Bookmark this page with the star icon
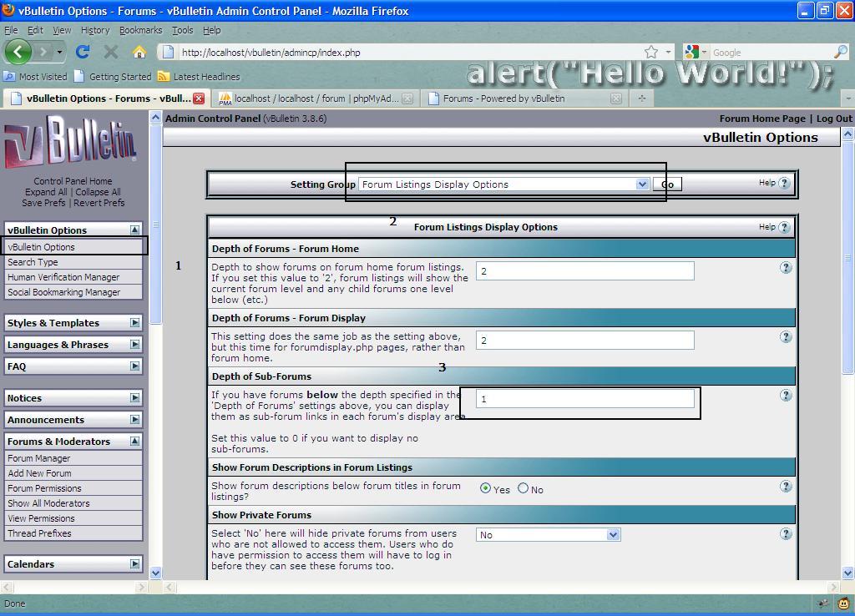The width and height of the screenshot is (855, 616). (x=651, y=53)
